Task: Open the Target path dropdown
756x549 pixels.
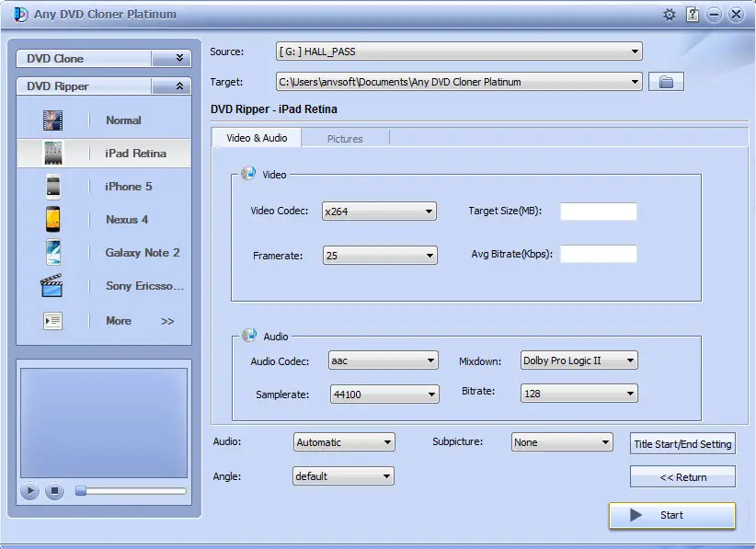Action: pos(459,82)
